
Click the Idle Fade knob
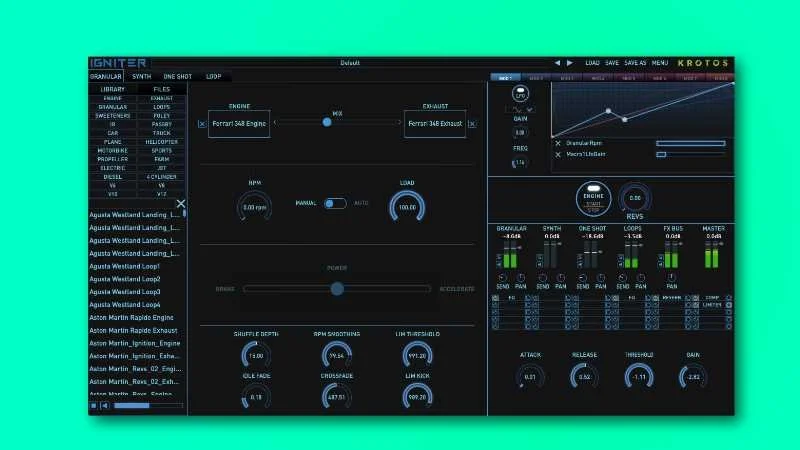(256, 396)
